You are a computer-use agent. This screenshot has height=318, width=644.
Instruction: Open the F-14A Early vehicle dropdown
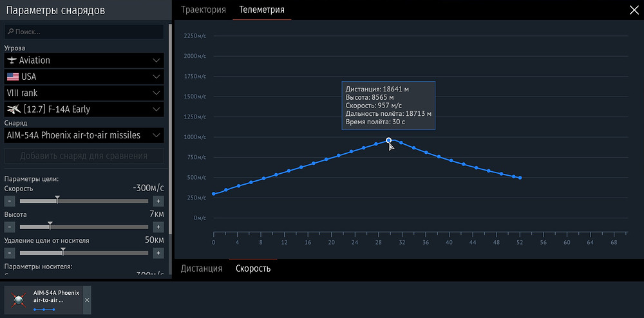coord(84,109)
